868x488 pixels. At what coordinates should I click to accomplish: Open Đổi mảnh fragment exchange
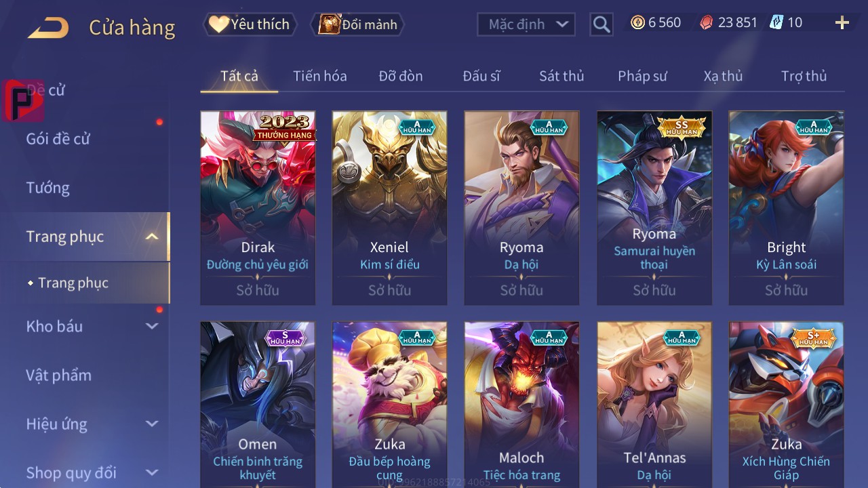(357, 24)
